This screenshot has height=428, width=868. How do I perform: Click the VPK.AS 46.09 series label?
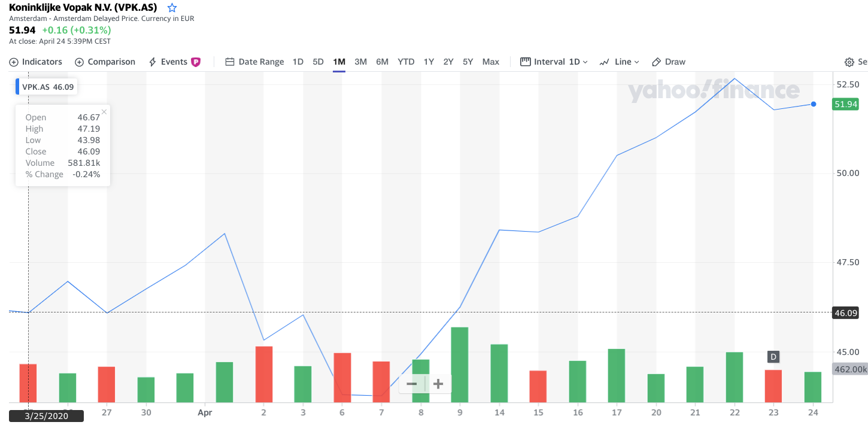click(47, 87)
